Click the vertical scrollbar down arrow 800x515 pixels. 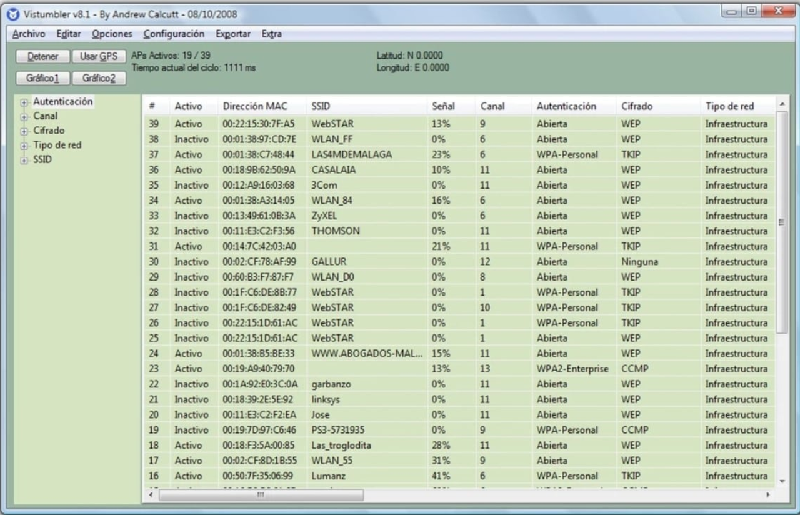coord(781,481)
